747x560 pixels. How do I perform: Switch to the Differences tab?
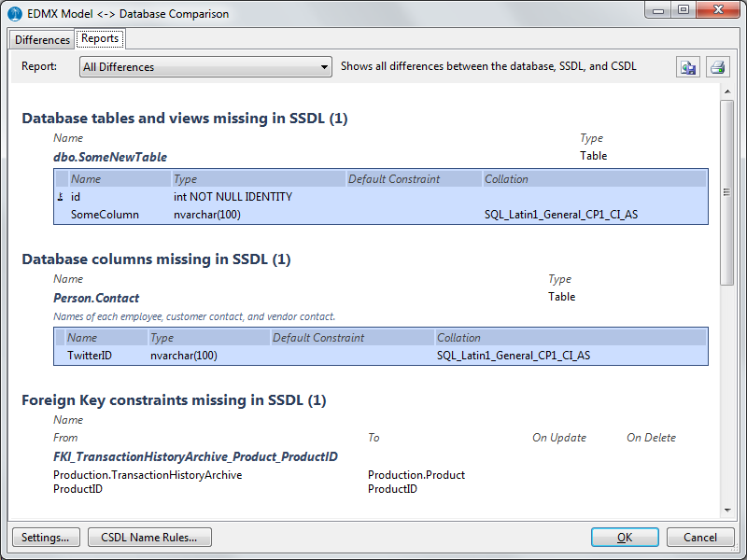pos(42,39)
